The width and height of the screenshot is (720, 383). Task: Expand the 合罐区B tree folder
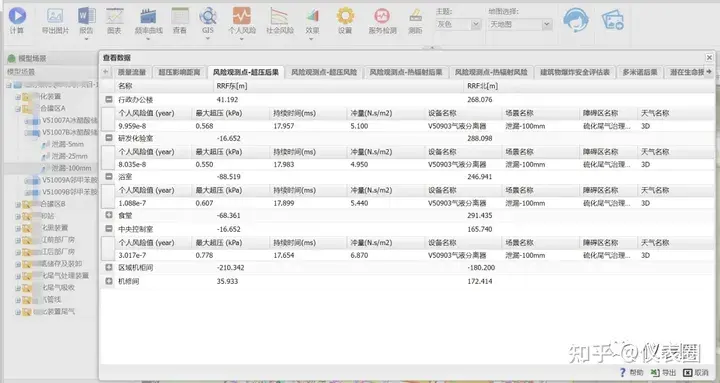18,204
